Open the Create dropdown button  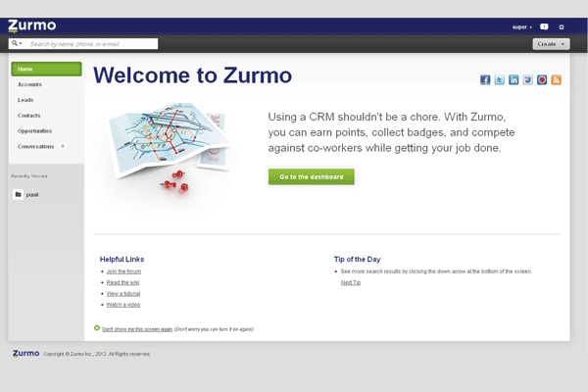click(551, 44)
